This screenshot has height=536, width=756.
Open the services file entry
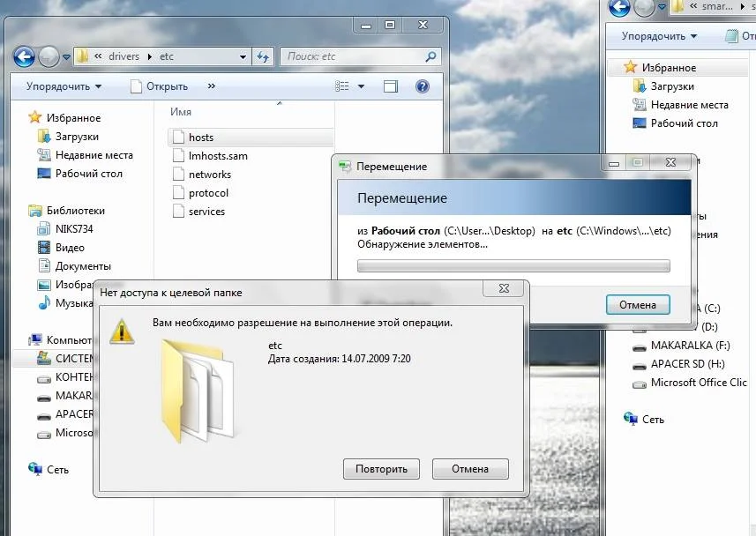click(x=206, y=212)
